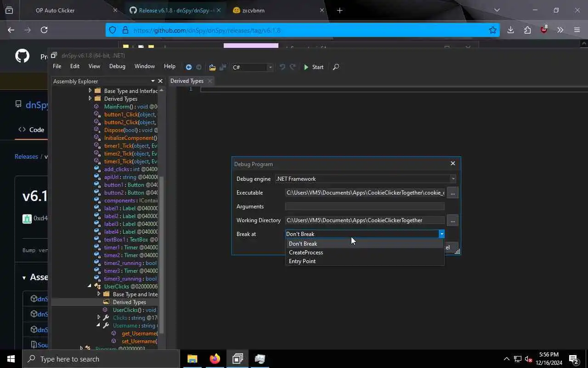Click the field icon beside apiUrl
The width and height of the screenshot is (588, 368).
click(97, 177)
